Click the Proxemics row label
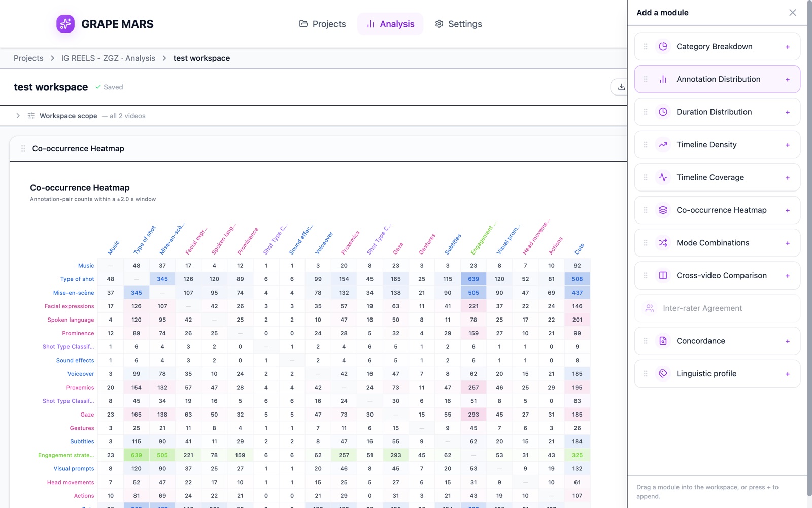Viewport: 812px width, 508px height. coord(80,388)
